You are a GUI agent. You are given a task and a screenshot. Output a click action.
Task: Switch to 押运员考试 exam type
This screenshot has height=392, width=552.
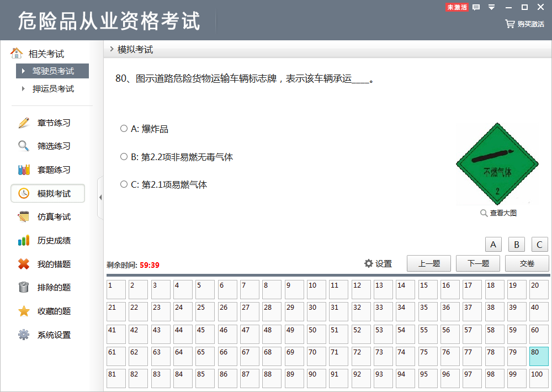pyautogui.click(x=53, y=88)
